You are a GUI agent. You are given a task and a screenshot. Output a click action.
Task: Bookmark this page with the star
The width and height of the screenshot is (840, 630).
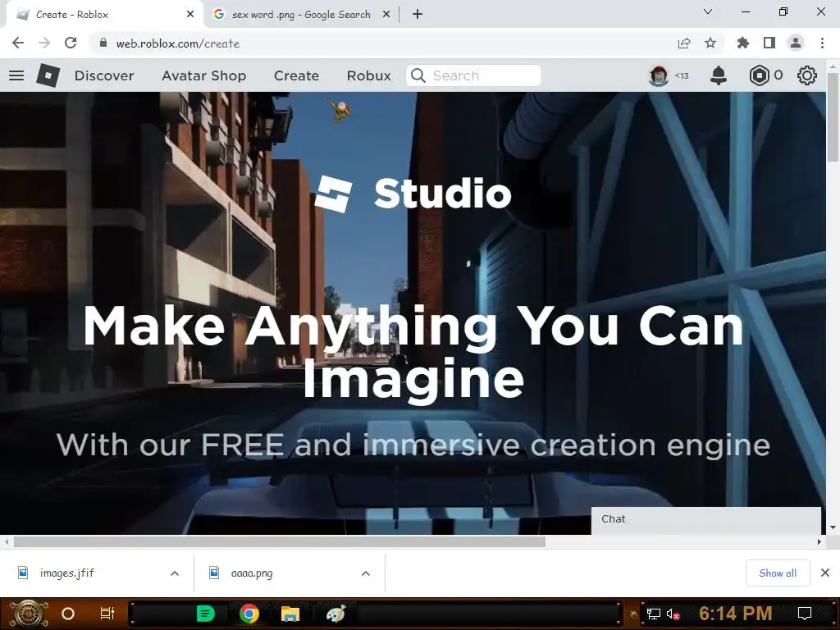710,43
